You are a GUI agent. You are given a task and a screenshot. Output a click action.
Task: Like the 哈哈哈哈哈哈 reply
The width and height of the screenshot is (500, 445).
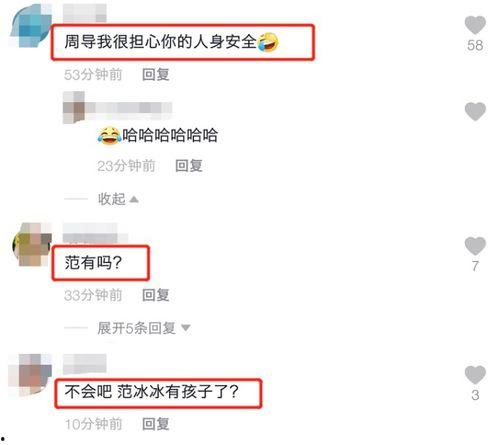(x=475, y=111)
